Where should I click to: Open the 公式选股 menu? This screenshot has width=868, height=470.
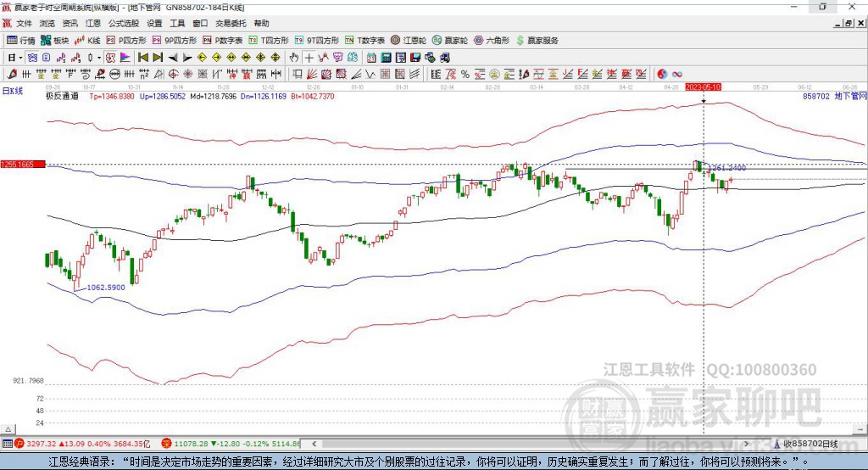(x=124, y=23)
